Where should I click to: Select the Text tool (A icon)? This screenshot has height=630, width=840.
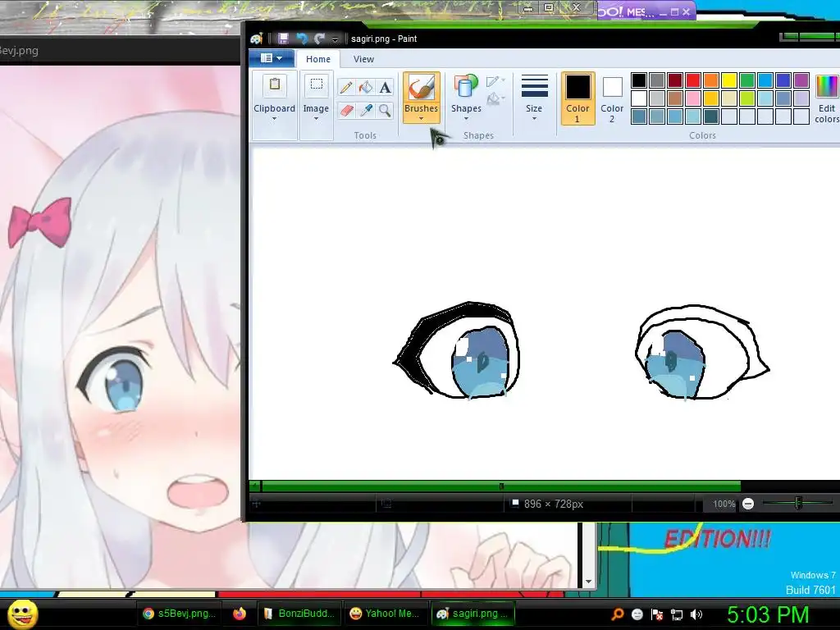tap(385, 87)
